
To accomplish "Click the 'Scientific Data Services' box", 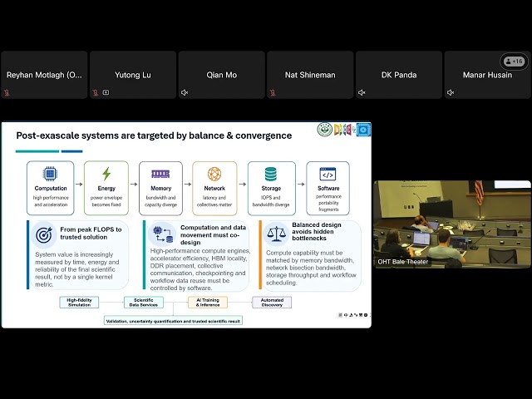I will click(144, 303).
